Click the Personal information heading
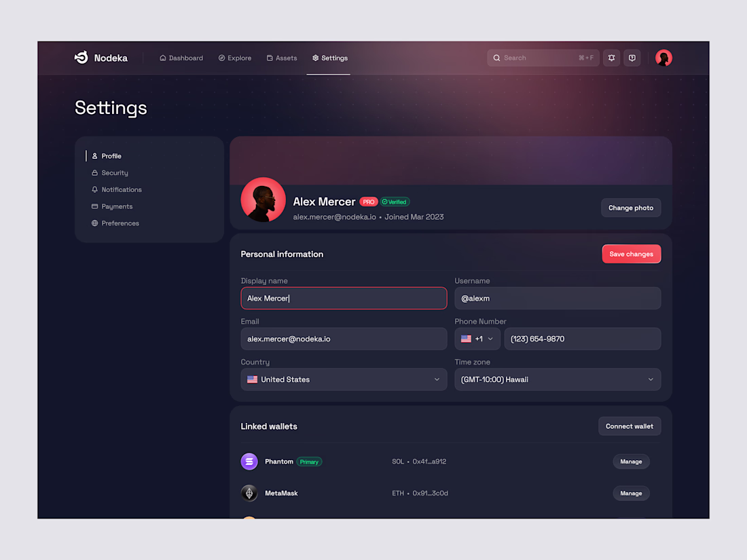 pos(282,255)
